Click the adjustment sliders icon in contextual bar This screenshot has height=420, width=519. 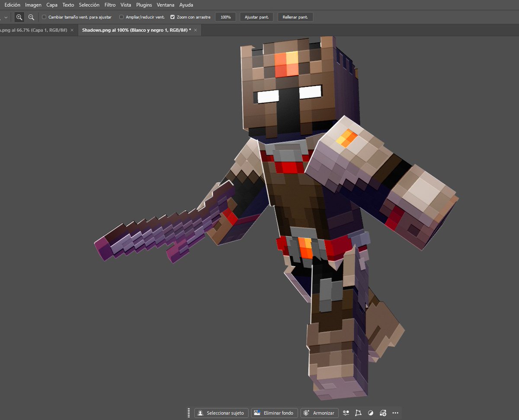click(346, 413)
